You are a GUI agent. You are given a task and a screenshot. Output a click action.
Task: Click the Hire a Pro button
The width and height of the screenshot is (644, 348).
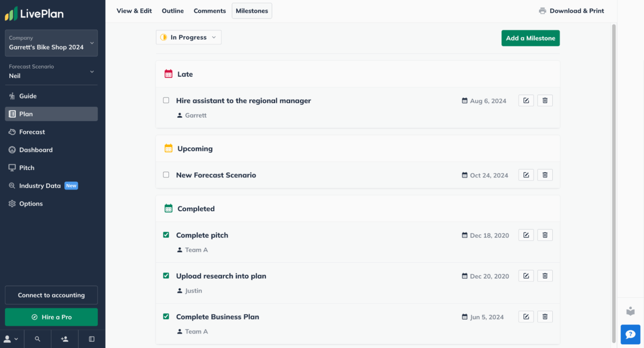point(51,317)
